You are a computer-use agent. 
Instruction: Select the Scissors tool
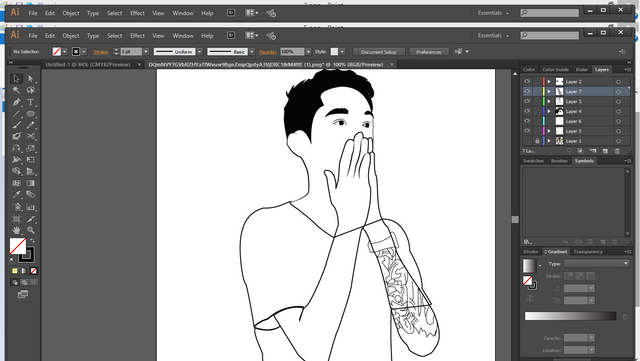[x=31, y=136]
